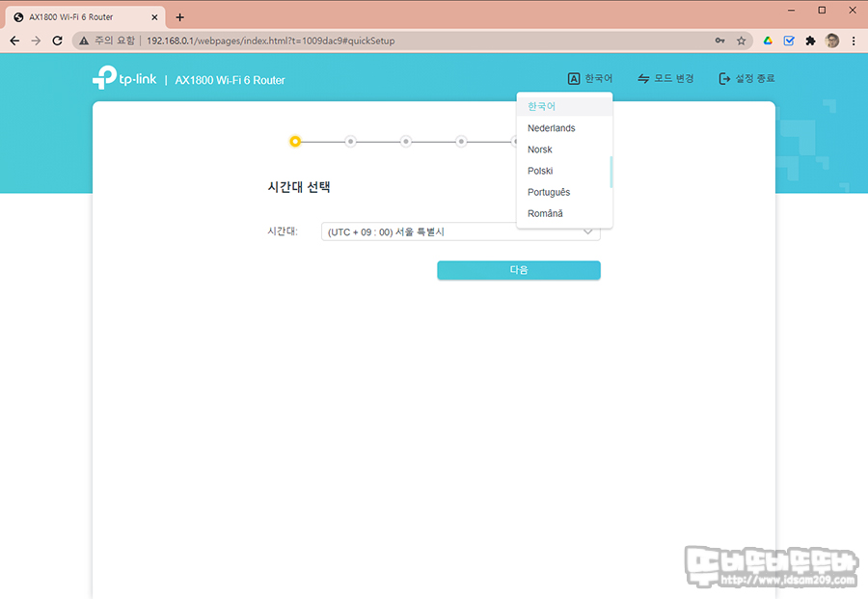868x599 pixels.
Task: Click the AX1800 Wi-Fi 6 Router header title
Action: (230, 80)
